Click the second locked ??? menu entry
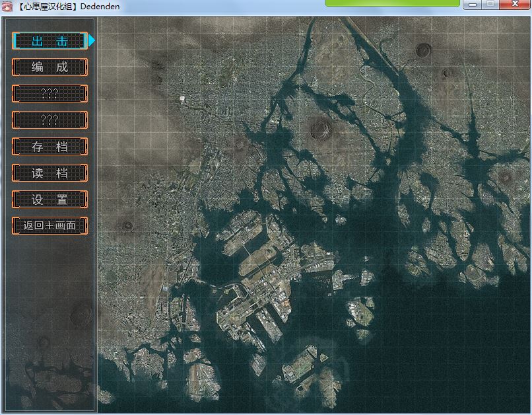The height and width of the screenshot is (415, 532). click(50, 120)
